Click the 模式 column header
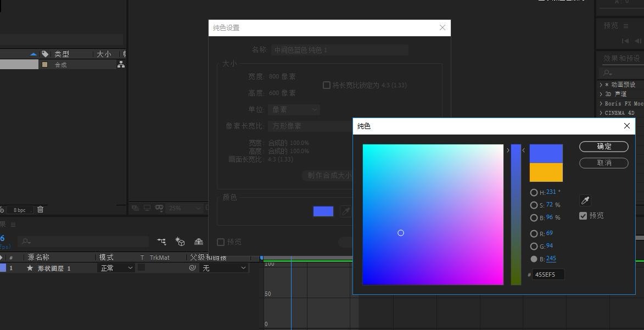 pyautogui.click(x=107, y=258)
